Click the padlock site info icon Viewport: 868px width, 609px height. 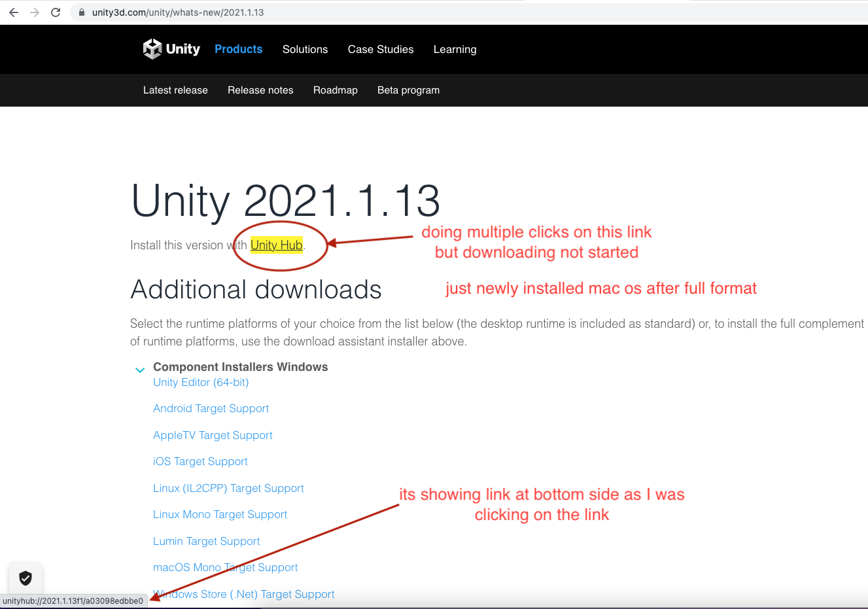[82, 12]
